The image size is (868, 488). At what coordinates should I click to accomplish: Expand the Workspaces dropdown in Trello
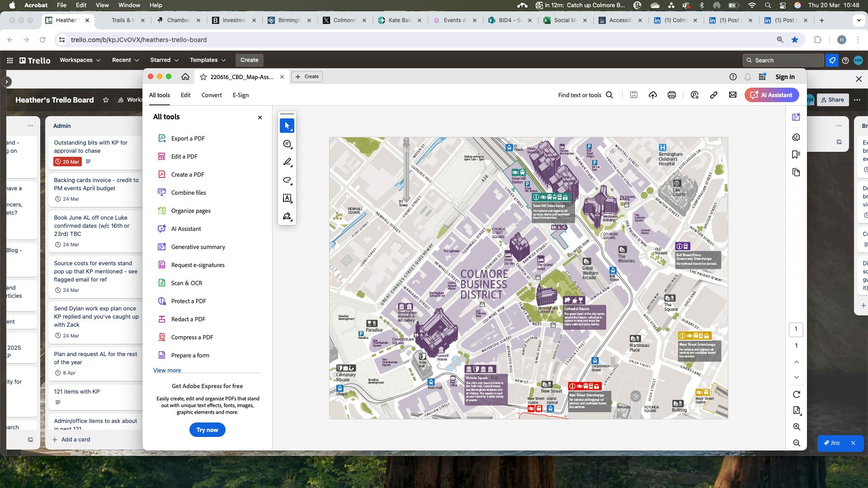point(80,60)
